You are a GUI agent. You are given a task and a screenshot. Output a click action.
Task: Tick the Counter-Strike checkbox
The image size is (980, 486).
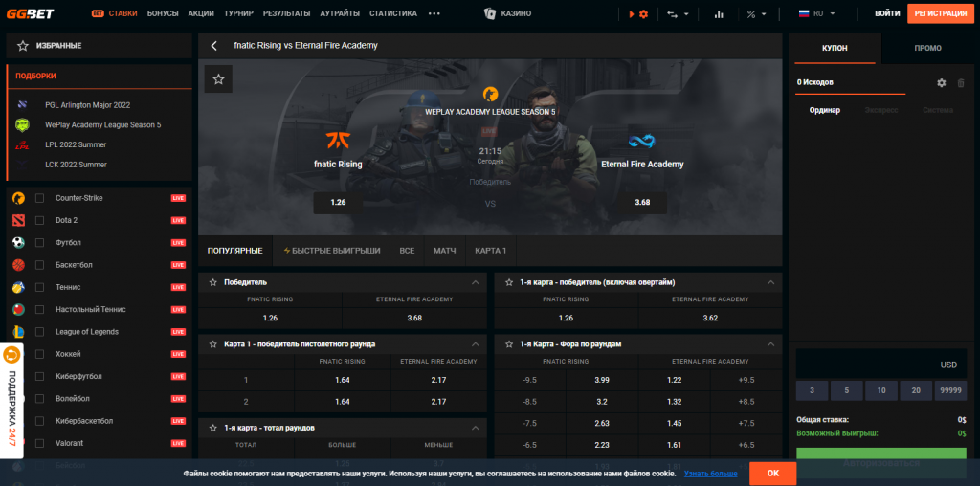pyautogui.click(x=40, y=198)
